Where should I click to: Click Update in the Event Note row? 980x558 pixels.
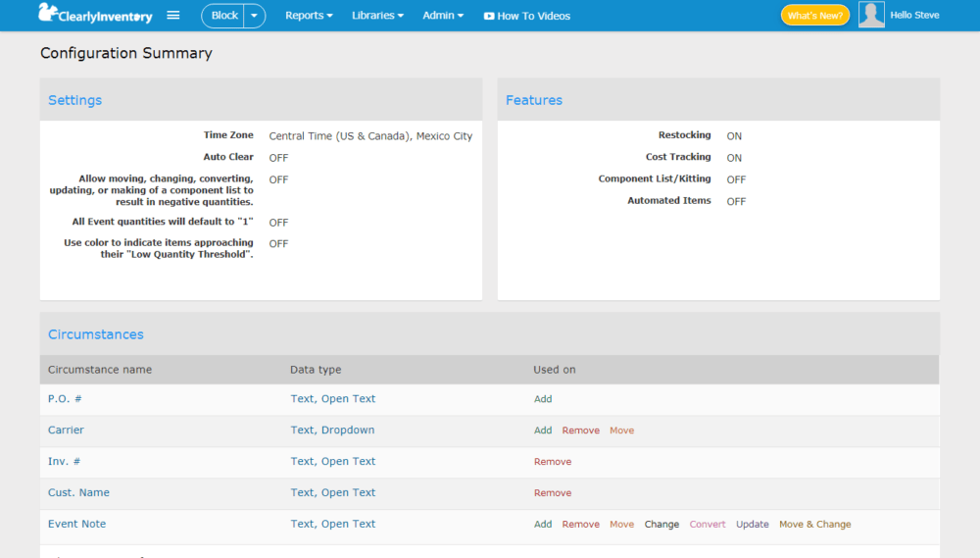[753, 525]
